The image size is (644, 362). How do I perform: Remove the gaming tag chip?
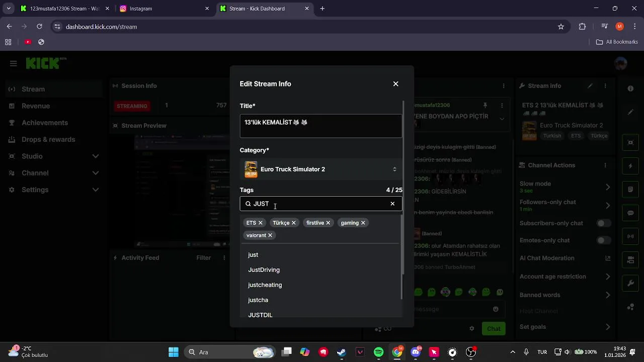pos(363,223)
